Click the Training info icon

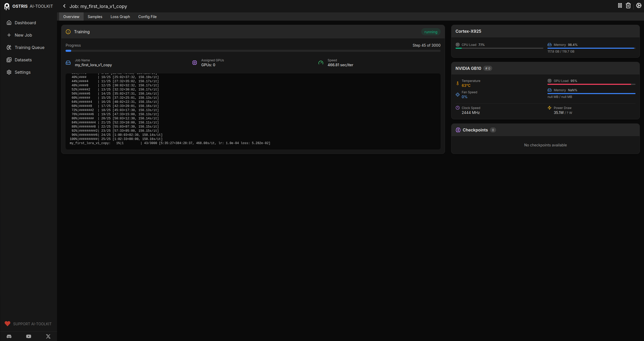pos(68,32)
